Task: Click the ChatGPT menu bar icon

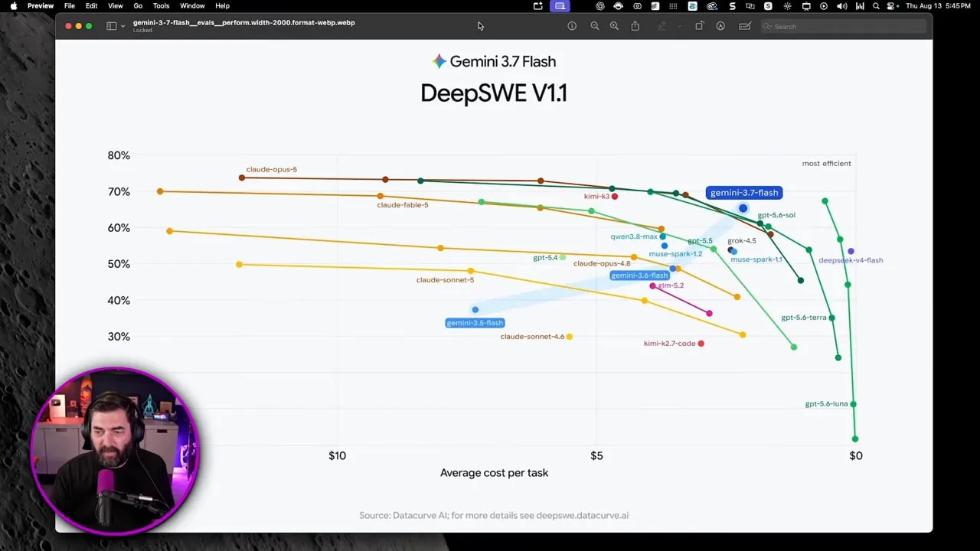Action: [599, 6]
